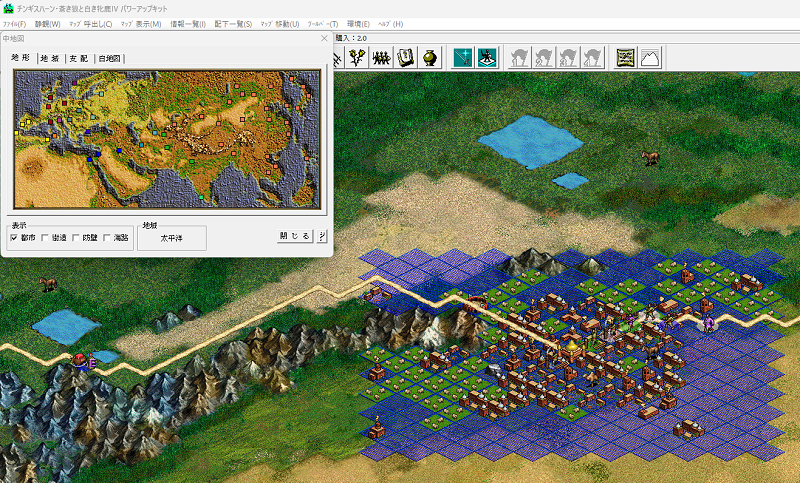Switch to the 白地図 tab
Viewport: 800px width, 483px height.
(x=109, y=59)
